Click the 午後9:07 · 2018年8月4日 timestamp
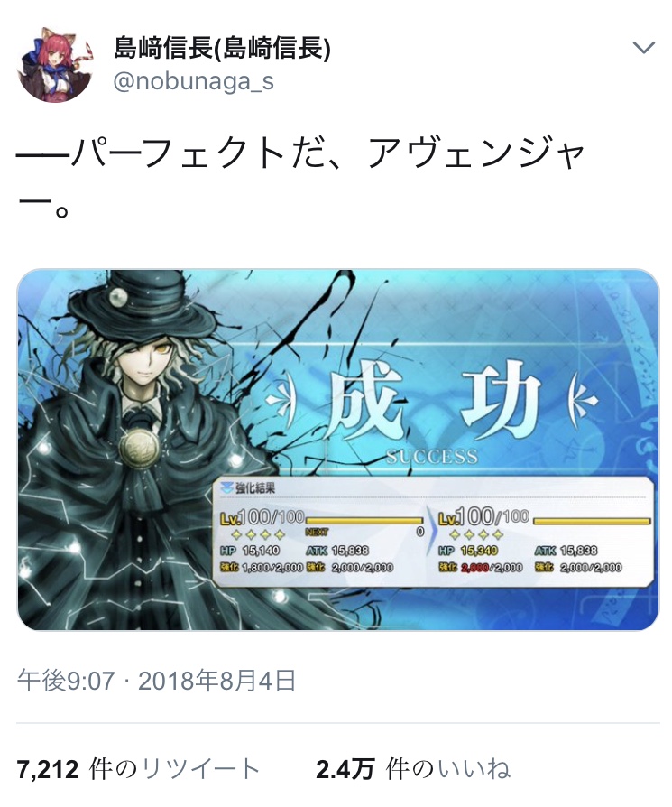Image resolution: width=672 pixels, height=807 pixels. 157,681
